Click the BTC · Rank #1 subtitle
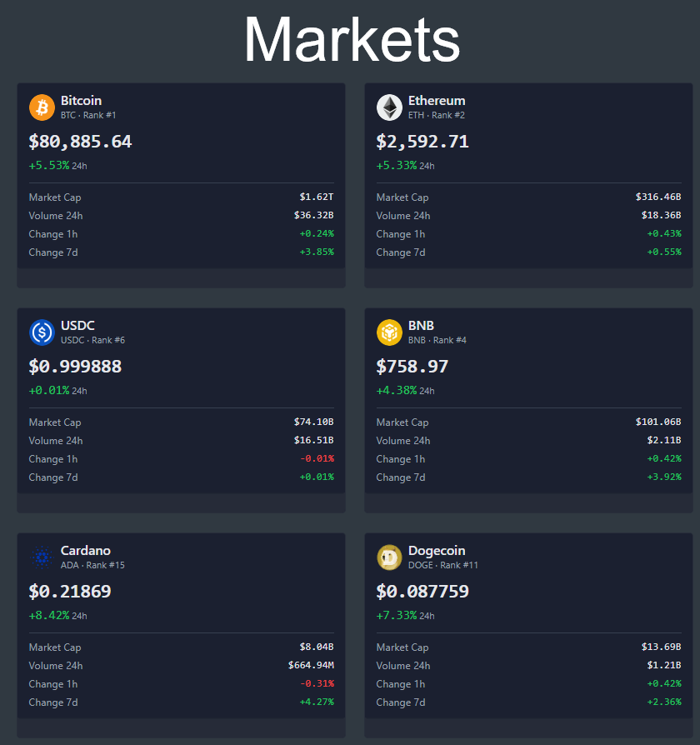This screenshot has width=700, height=745. coord(88,115)
